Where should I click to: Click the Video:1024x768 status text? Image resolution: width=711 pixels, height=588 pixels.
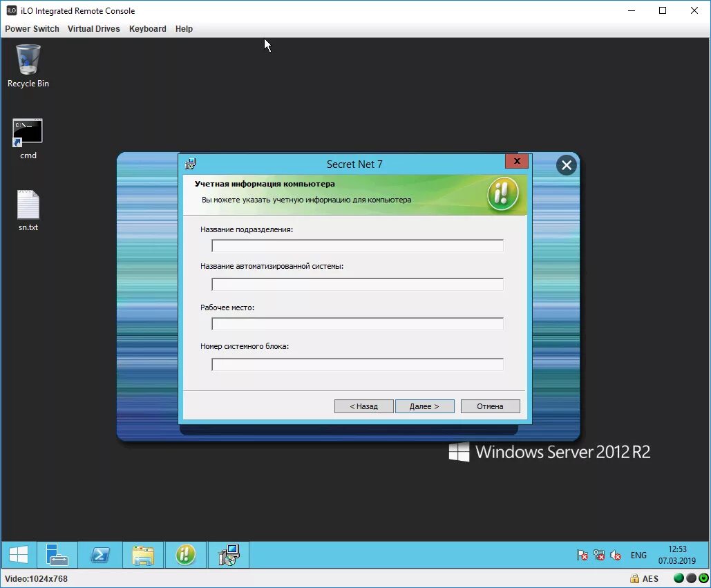point(36,578)
